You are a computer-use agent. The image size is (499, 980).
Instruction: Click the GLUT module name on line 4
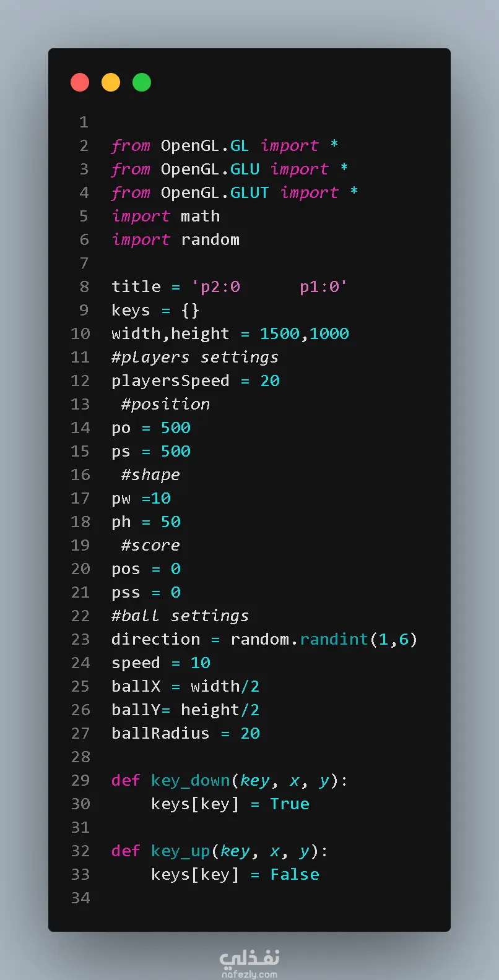[x=249, y=193]
